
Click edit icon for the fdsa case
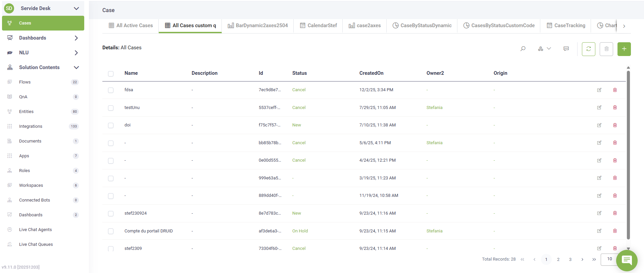599,90
